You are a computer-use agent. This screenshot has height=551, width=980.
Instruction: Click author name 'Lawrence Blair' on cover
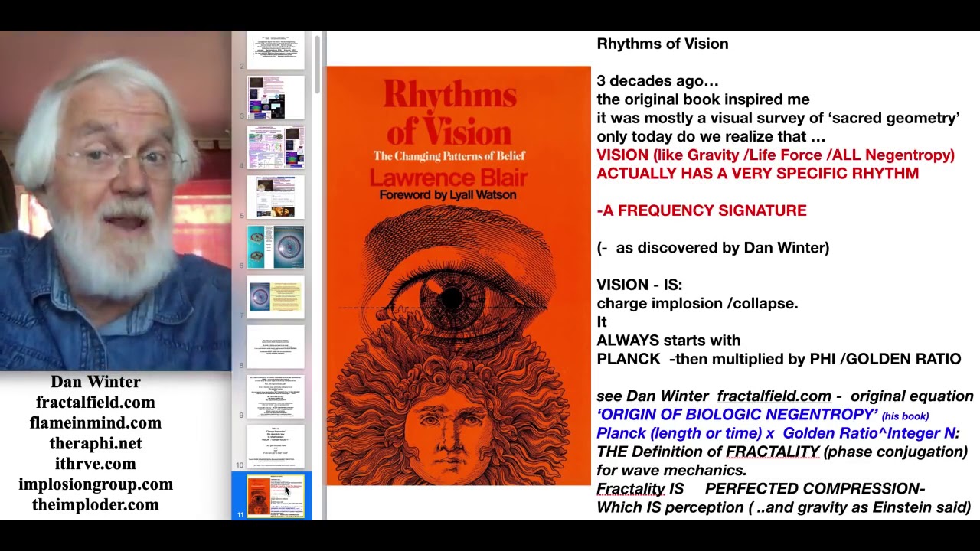coord(449,178)
